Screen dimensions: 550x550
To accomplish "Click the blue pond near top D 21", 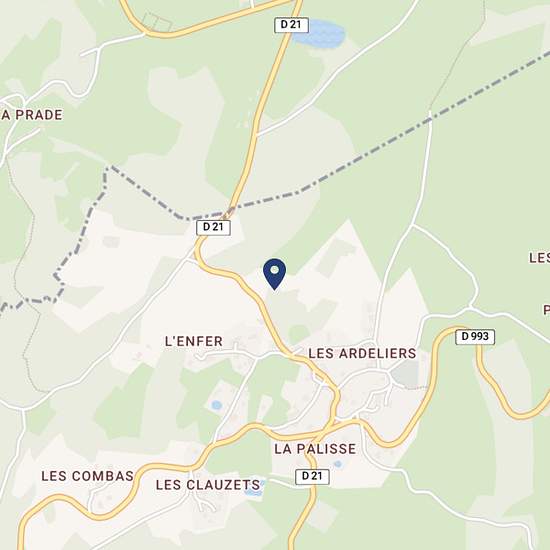I will [x=320, y=34].
